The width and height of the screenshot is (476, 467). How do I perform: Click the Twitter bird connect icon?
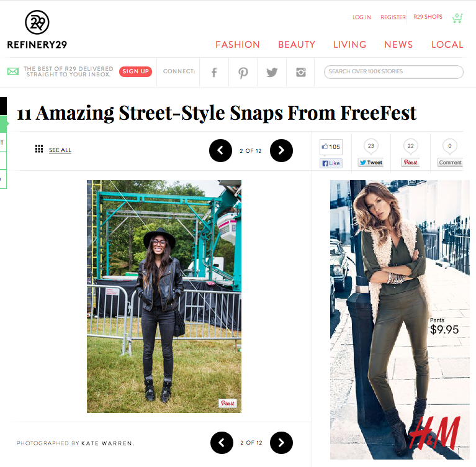(272, 72)
